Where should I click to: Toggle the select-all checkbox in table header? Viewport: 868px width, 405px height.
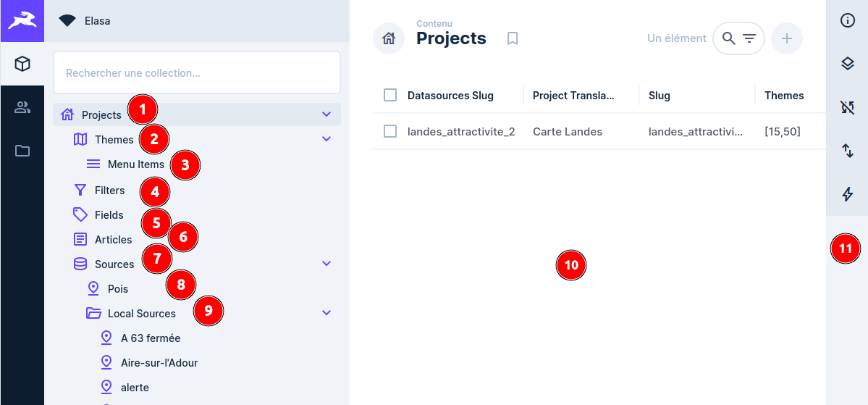click(390, 96)
